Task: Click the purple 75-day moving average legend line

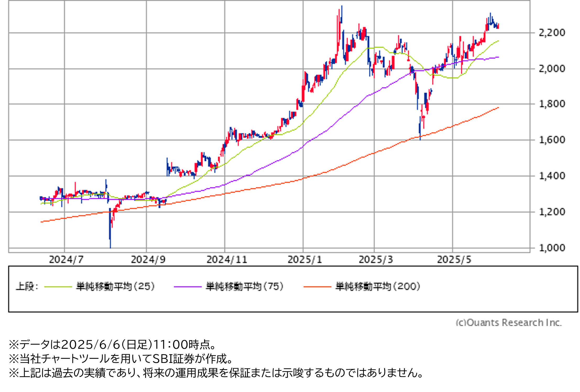Action: point(188,287)
